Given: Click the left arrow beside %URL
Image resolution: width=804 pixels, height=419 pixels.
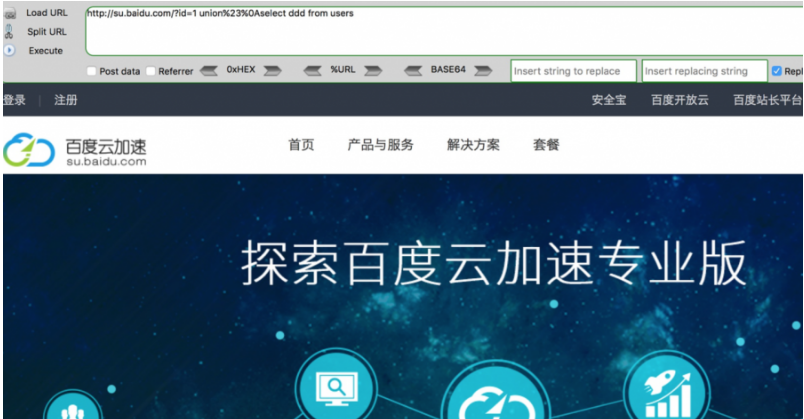Looking at the screenshot, I should click(313, 70).
